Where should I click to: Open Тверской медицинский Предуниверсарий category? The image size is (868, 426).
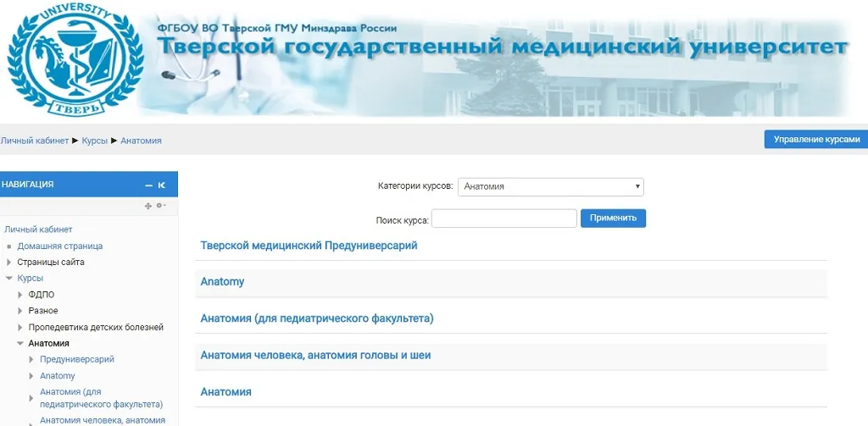point(309,246)
